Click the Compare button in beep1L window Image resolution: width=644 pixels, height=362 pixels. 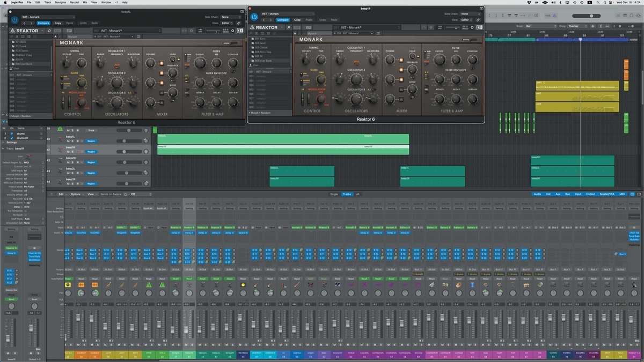[43, 23]
